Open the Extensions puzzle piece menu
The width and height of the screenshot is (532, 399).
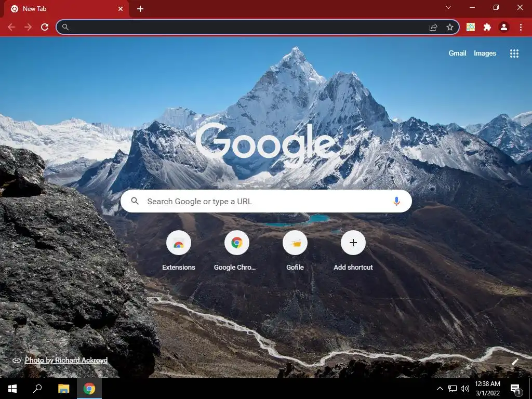487,27
